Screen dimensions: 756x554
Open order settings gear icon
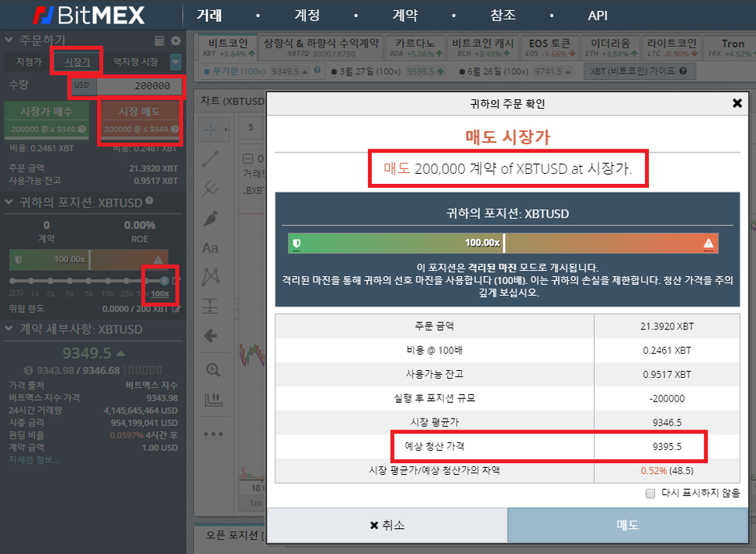(x=175, y=41)
